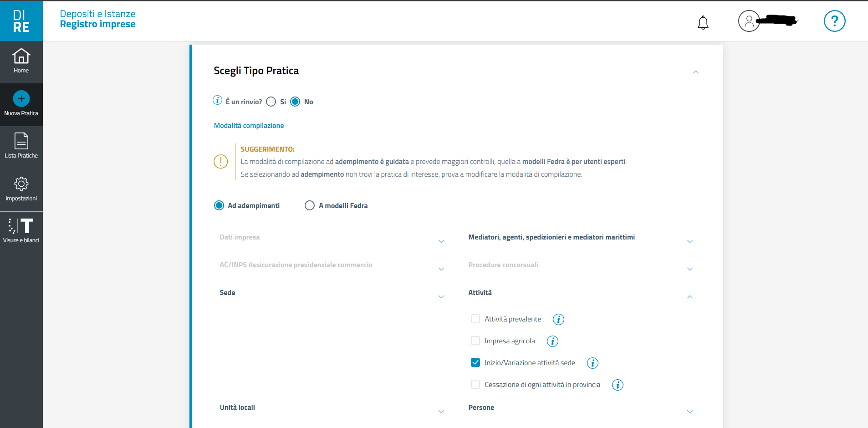
Task: Show info for Cessazione di ogni attività
Action: click(618, 385)
